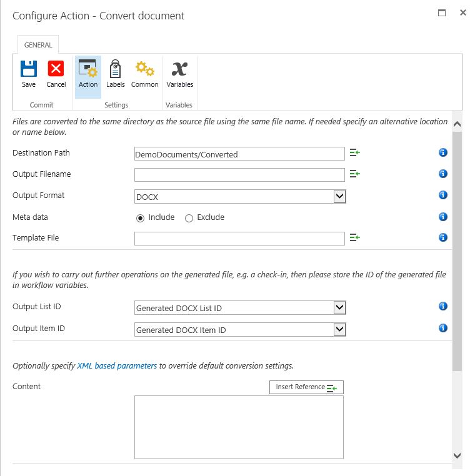Select the Include meta data option
This screenshot has height=476, width=475.
tap(141, 218)
